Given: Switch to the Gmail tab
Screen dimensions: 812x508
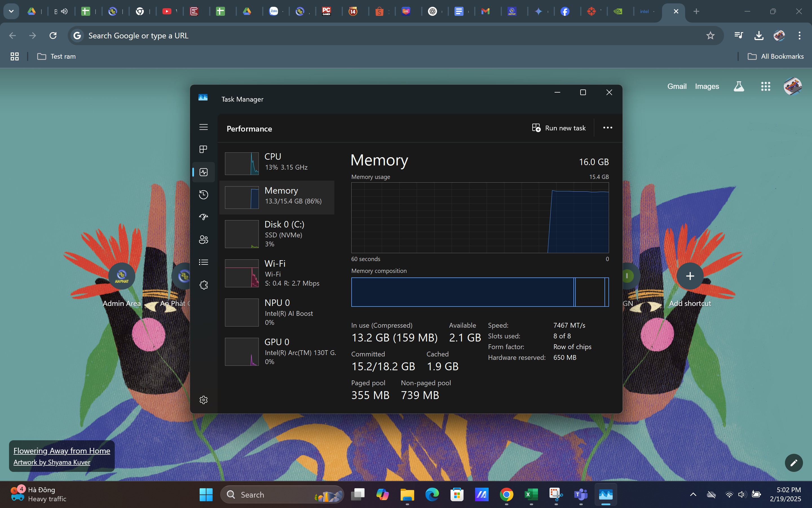Looking at the screenshot, I should (485, 11).
